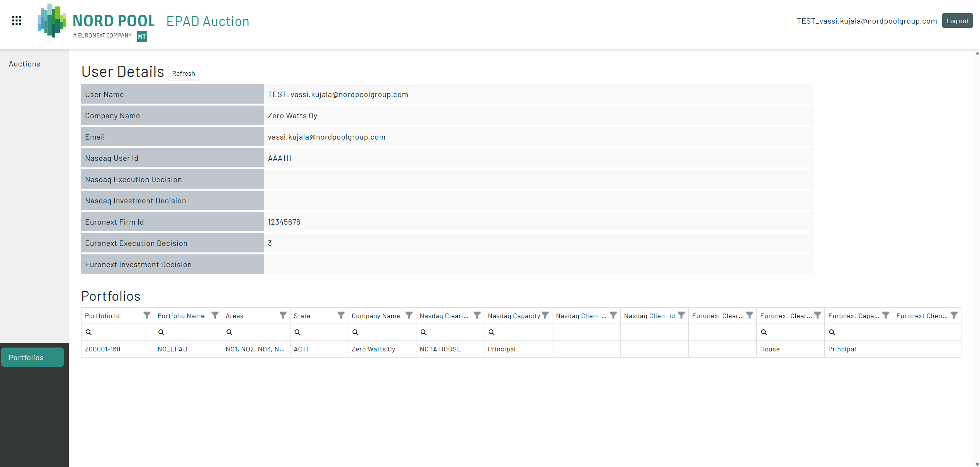The image size is (980, 467).
Task: Open filter on Euronext Capa... column
Action: click(886, 315)
